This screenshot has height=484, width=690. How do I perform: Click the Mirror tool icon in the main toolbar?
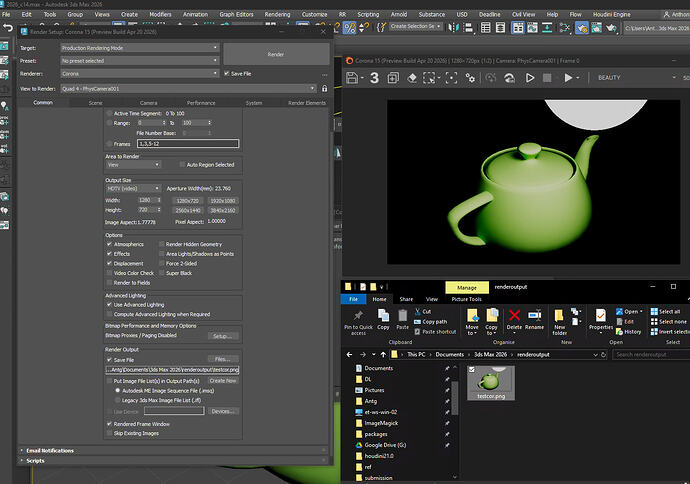(x=453, y=28)
